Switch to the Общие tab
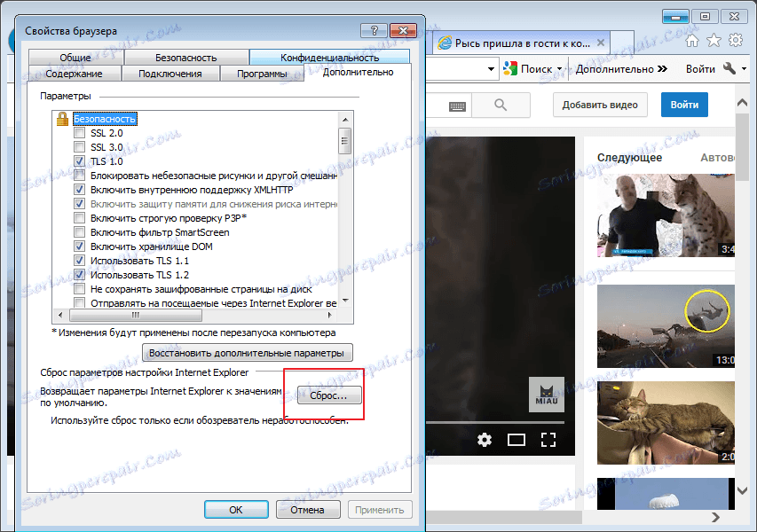This screenshot has width=757, height=532. coord(75,58)
